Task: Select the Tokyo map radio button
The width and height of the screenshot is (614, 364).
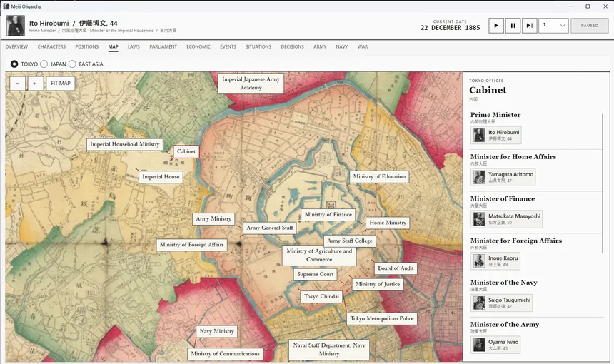Action: [x=14, y=64]
